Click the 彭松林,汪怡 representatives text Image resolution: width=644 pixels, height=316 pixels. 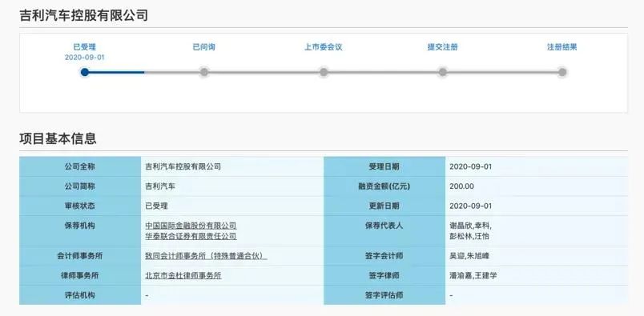click(469, 236)
